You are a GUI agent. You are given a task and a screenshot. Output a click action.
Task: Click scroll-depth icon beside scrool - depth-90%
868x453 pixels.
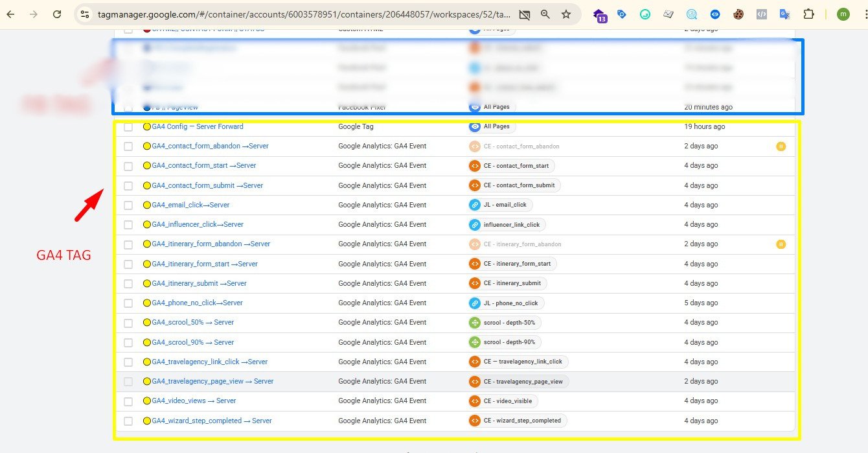pyautogui.click(x=475, y=342)
